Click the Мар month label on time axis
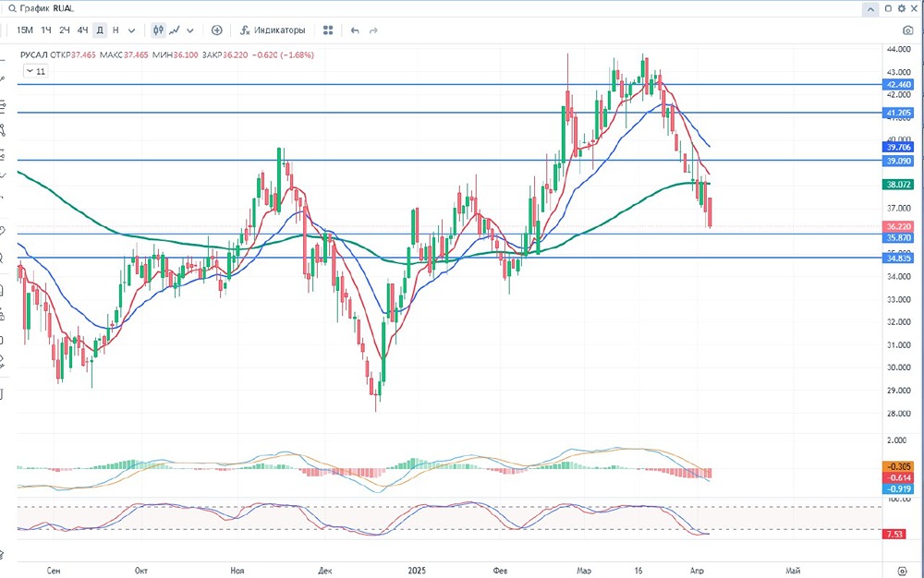The height and width of the screenshot is (578, 924). (x=583, y=571)
